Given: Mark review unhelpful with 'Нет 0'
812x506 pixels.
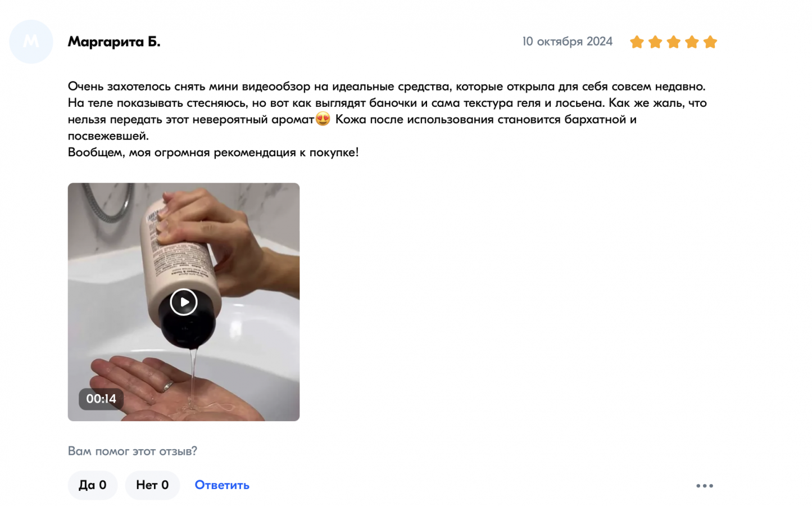Looking at the screenshot, I should tap(152, 485).
